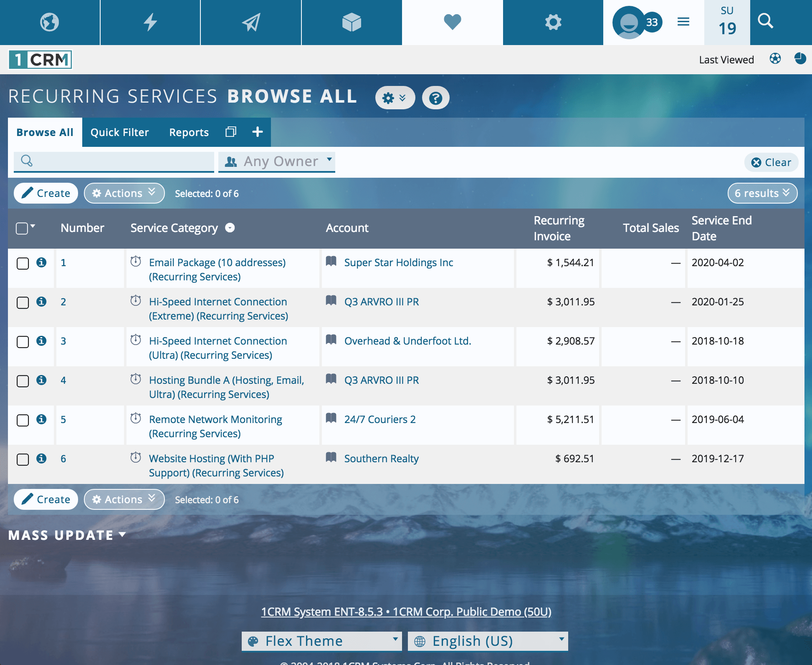
Task: Sort by Number column header
Action: tap(82, 228)
